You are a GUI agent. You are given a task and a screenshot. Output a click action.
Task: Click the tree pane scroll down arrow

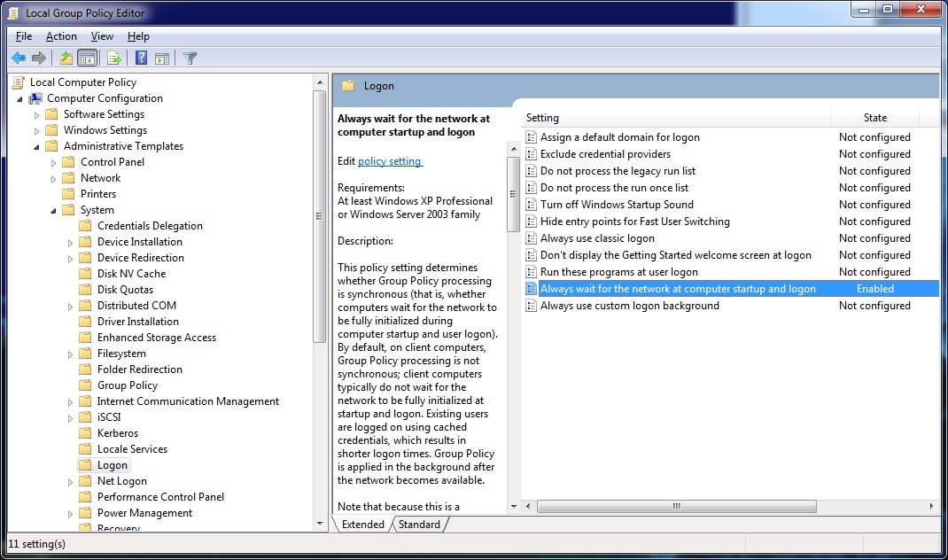click(320, 524)
